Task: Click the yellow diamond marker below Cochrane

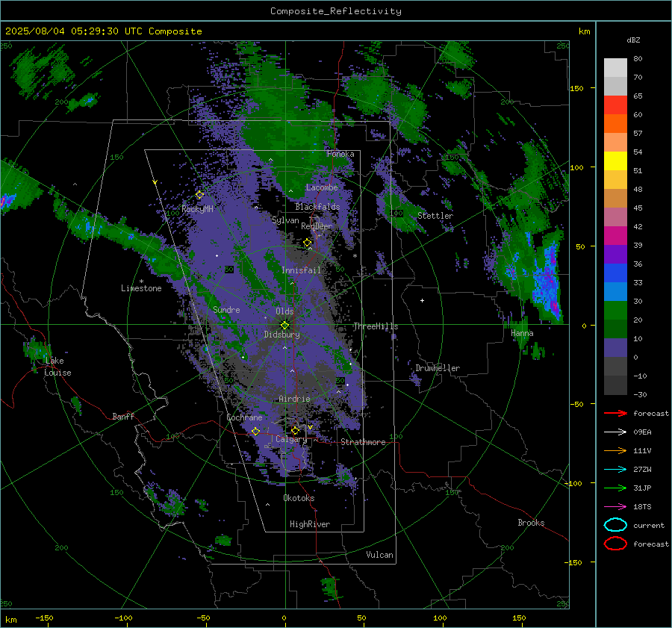Action: (x=255, y=431)
